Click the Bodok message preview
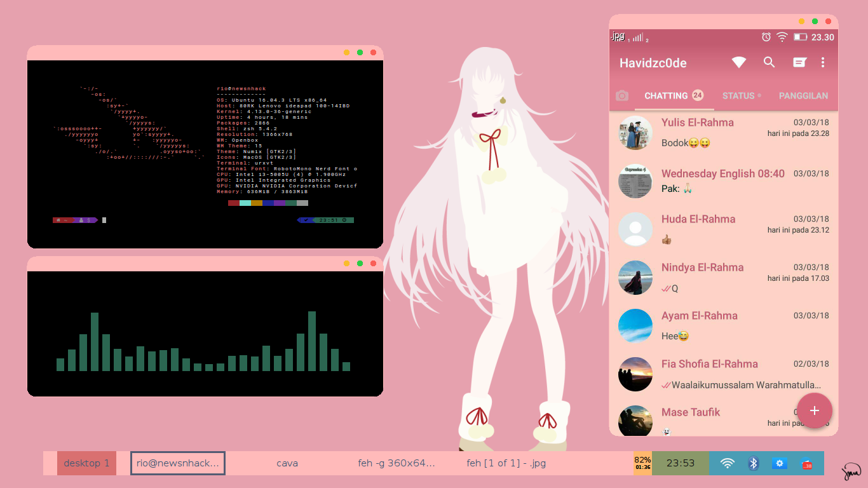 [x=686, y=143]
